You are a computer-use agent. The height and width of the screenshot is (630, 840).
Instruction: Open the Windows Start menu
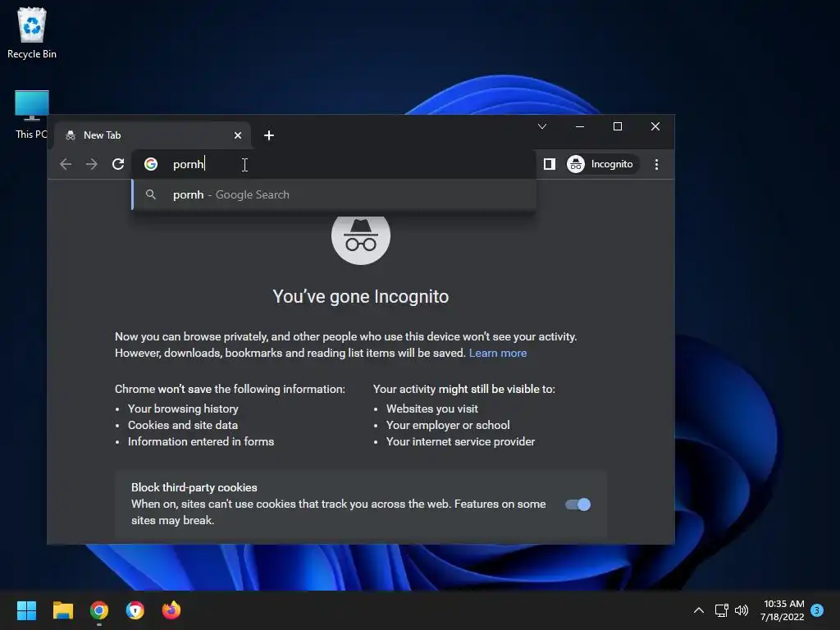[x=26, y=610]
